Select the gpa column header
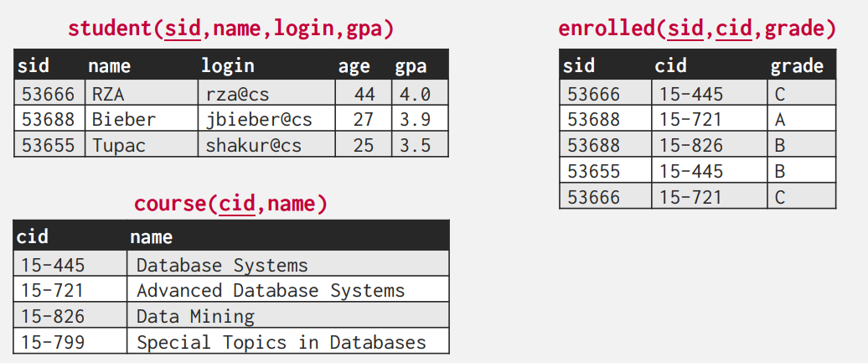This screenshot has width=868, height=363. 411,67
